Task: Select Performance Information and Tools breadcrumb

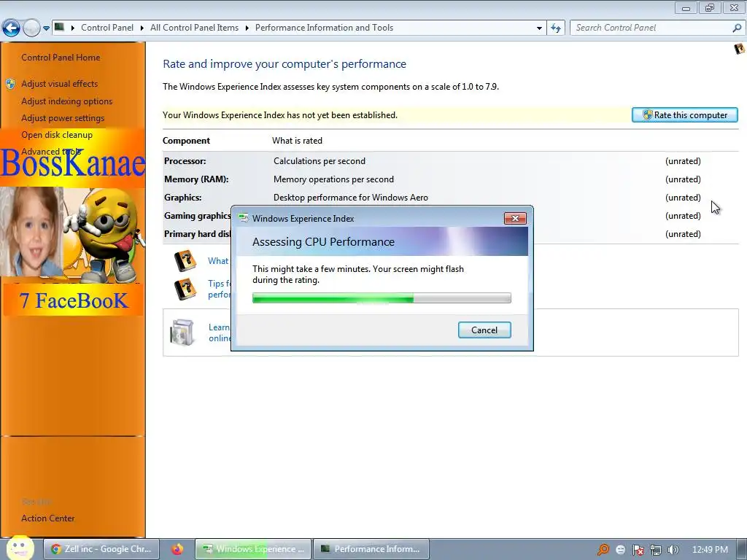Action: tap(324, 28)
